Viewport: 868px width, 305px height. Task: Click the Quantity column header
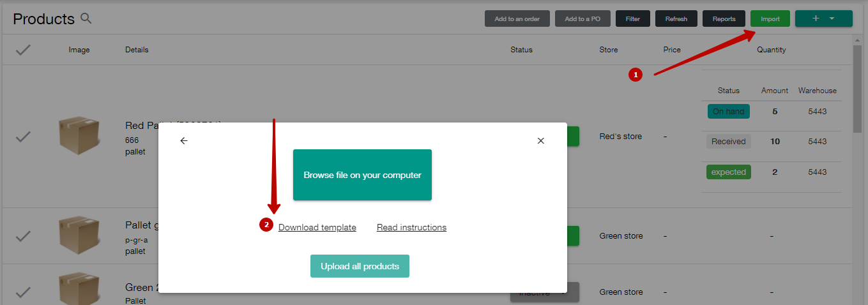tap(772, 50)
